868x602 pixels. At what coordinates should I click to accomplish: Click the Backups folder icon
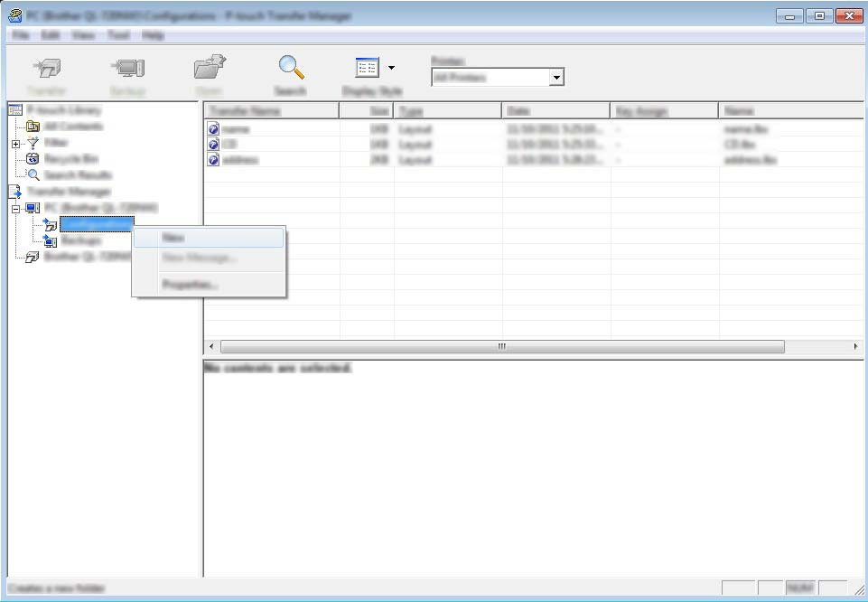click(50, 241)
